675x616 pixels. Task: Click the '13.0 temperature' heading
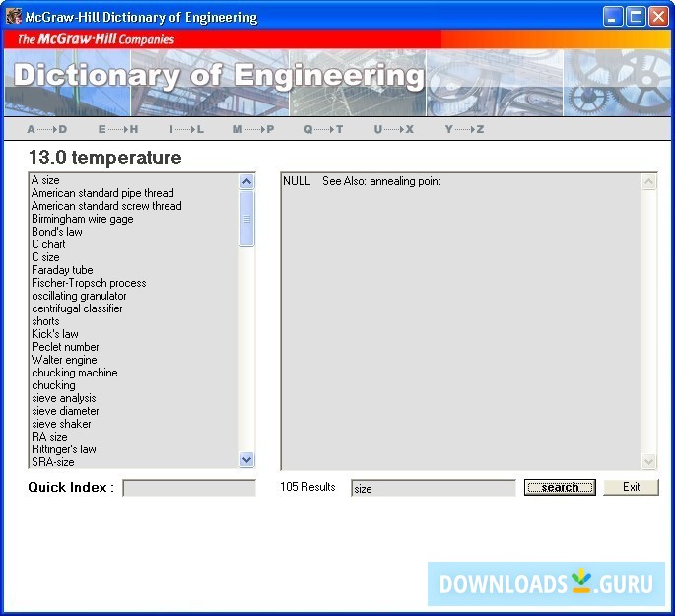pos(105,157)
